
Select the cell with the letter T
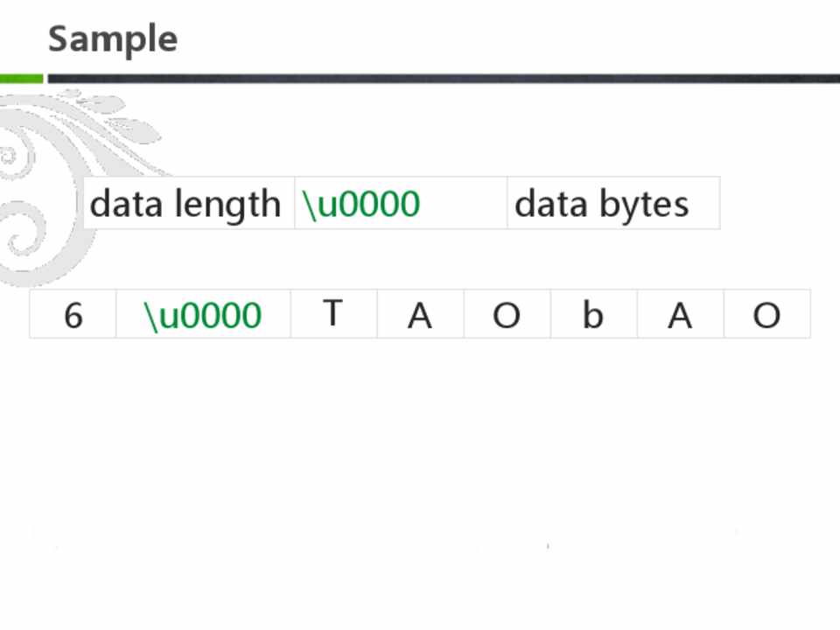(x=332, y=313)
